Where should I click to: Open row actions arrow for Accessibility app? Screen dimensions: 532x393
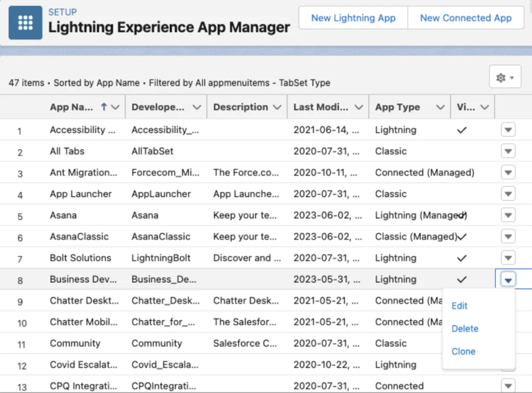coord(508,130)
